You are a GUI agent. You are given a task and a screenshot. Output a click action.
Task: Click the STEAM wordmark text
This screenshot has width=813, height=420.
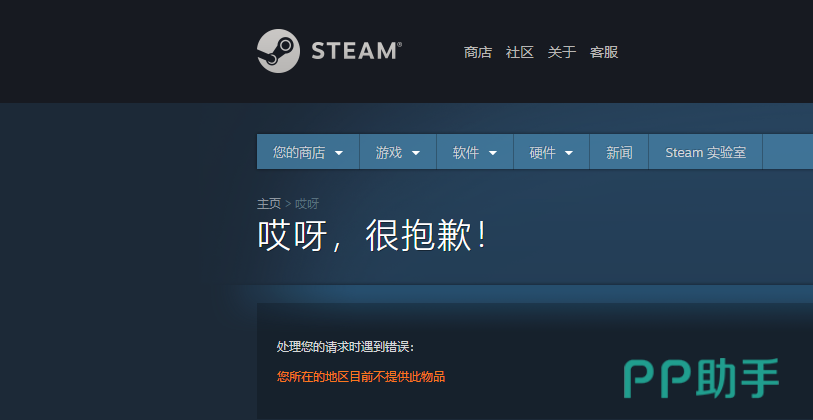355,51
